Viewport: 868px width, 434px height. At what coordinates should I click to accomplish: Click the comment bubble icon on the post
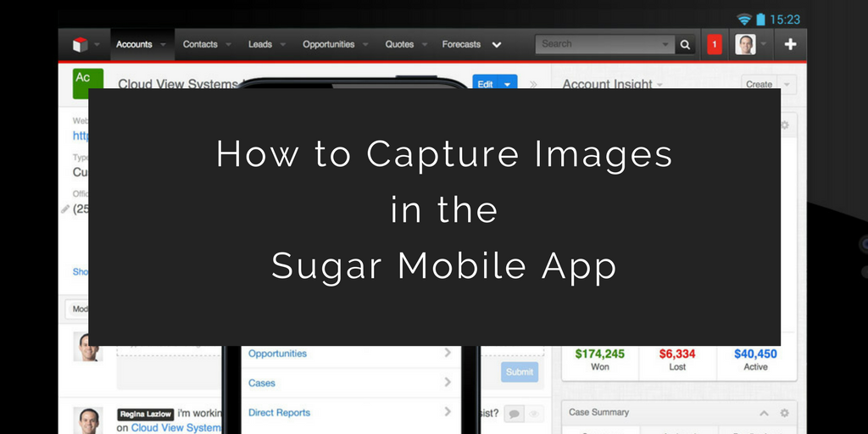(x=515, y=414)
